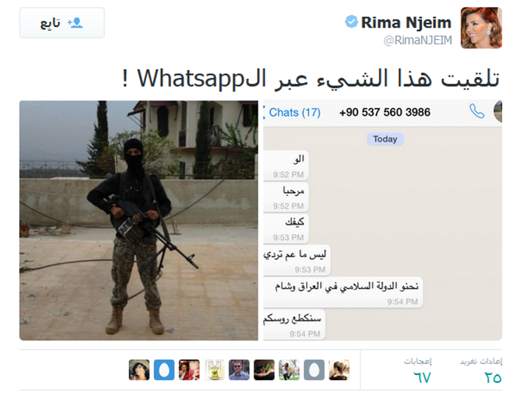Click the phone number +90 537 560 3986
Viewport: 532px width, 400px height.
384,112
